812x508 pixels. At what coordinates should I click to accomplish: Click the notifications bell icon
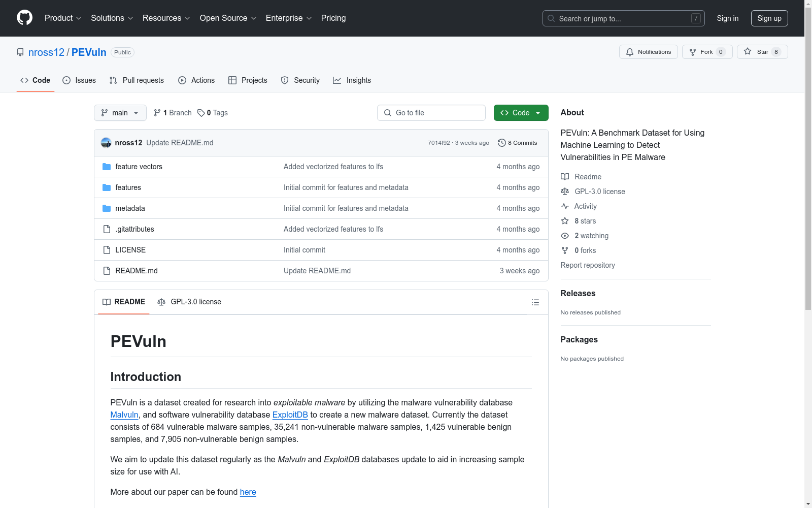pyautogui.click(x=630, y=52)
